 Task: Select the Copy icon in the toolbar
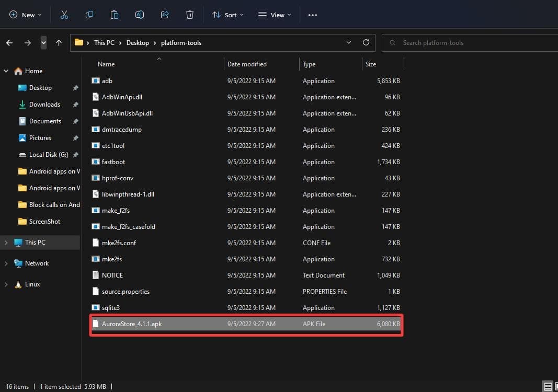89,15
